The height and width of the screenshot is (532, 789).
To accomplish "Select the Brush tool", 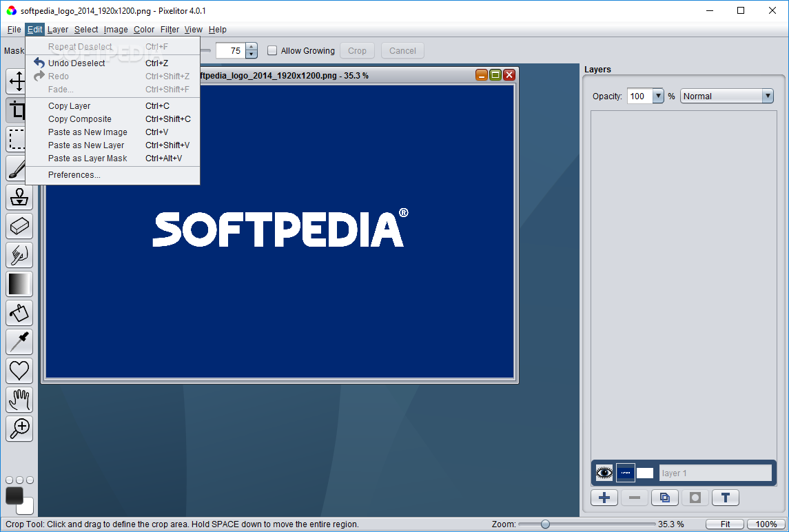I will point(19,168).
